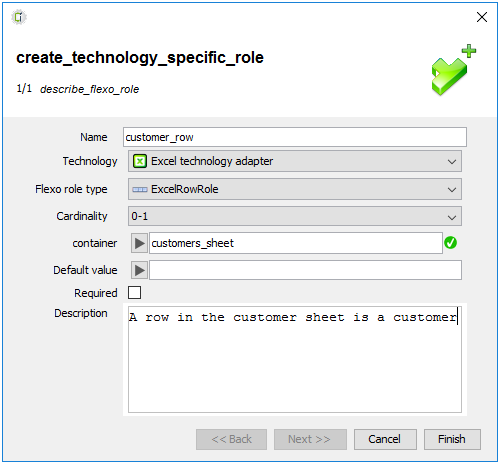Click the Finish button

click(x=452, y=439)
